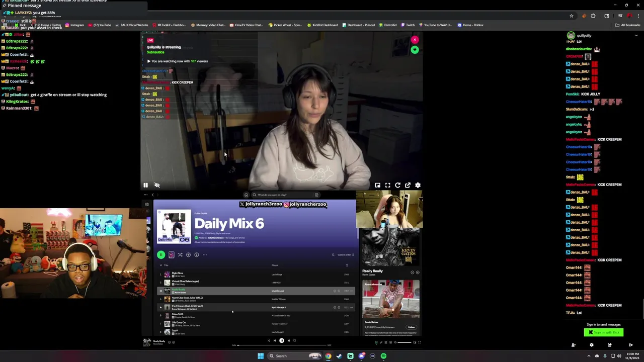644x362 pixels.
Task: Pause Daily Mix 6 with the green button
Action: (x=161, y=255)
